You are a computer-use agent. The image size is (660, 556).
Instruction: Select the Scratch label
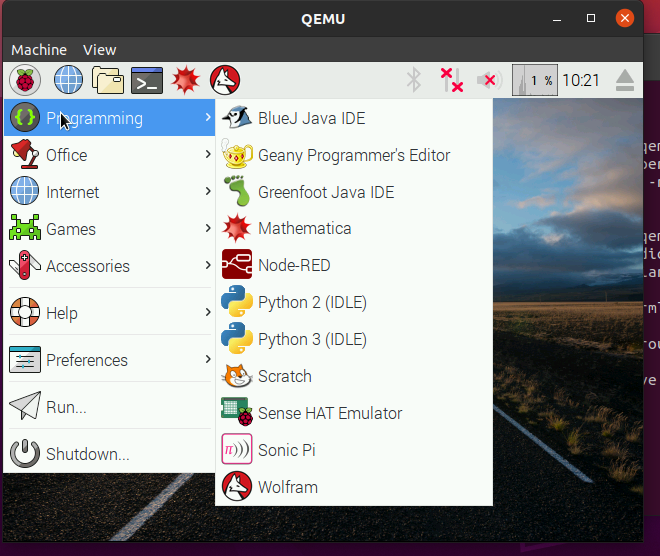tap(285, 377)
